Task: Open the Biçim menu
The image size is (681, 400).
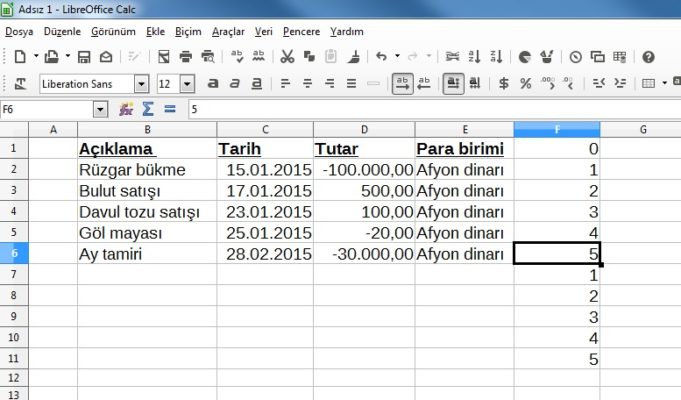Action: coord(187,31)
